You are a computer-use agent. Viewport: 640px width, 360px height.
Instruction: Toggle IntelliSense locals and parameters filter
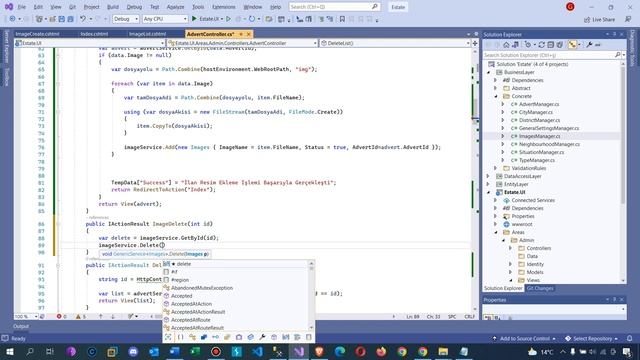[x=286, y=337]
